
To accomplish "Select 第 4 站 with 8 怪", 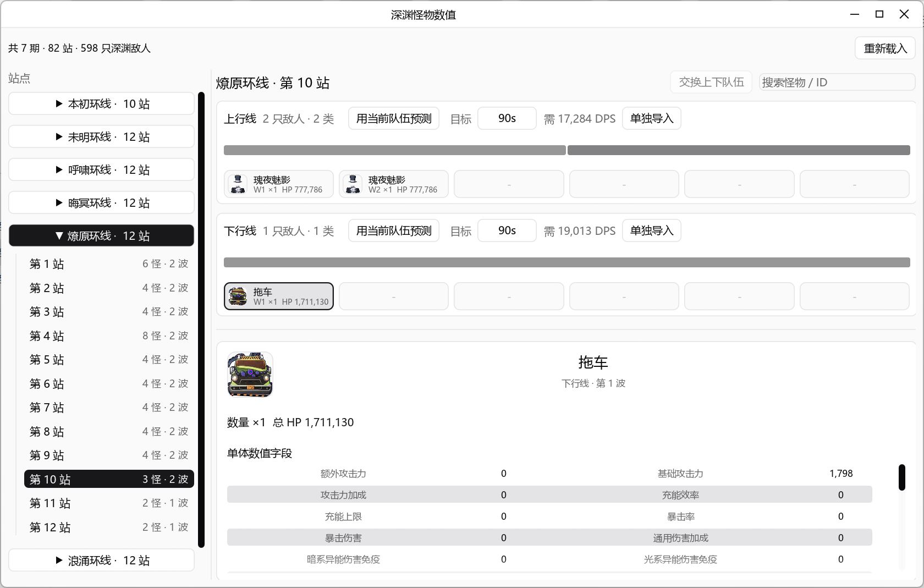I will (x=109, y=336).
